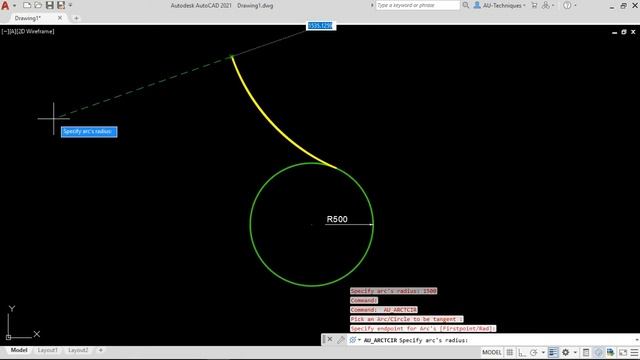
Task: Toggle the drawing grid display
Action: click(510, 352)
